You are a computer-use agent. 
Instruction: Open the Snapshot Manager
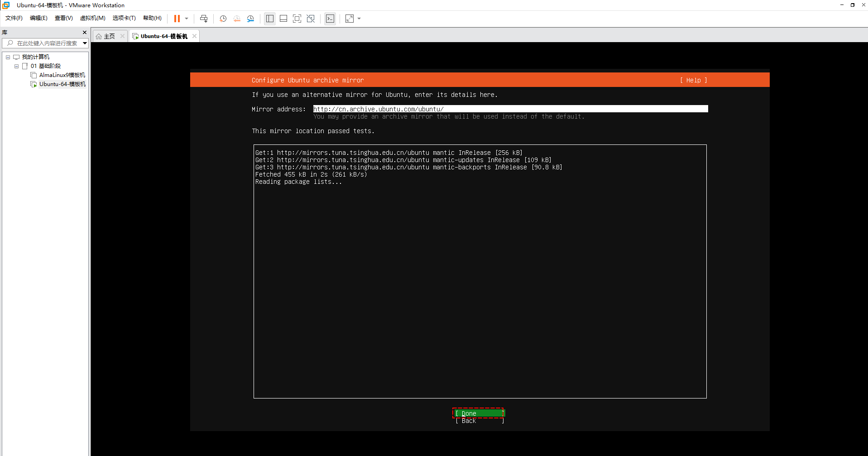[251, 19]
